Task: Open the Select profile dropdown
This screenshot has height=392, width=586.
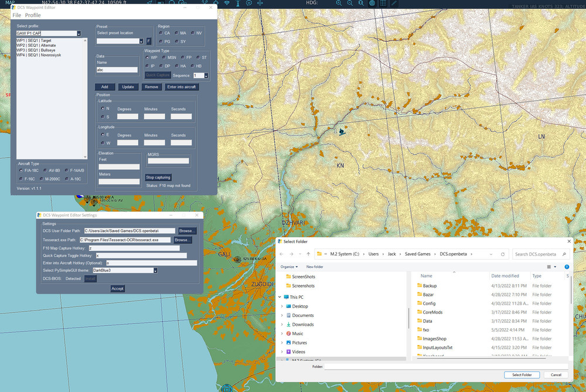Action: click(79, 33)
